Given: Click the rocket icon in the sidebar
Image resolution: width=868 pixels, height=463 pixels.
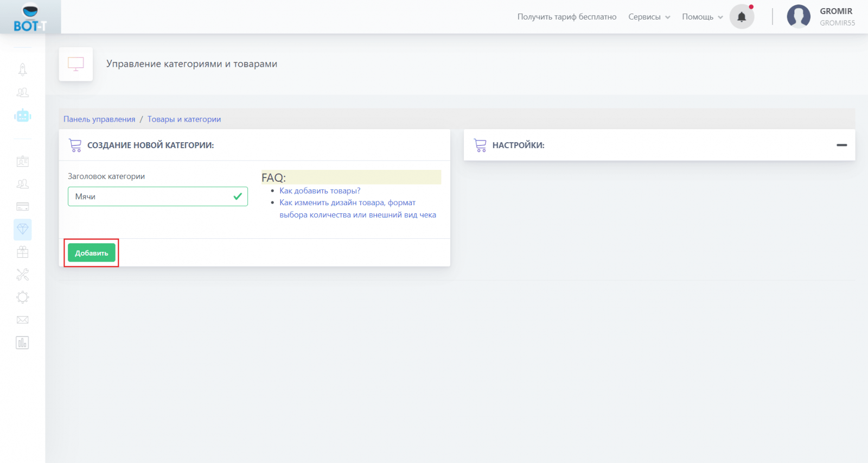Looking at the screenshot, I should click(x=22, y=69).
